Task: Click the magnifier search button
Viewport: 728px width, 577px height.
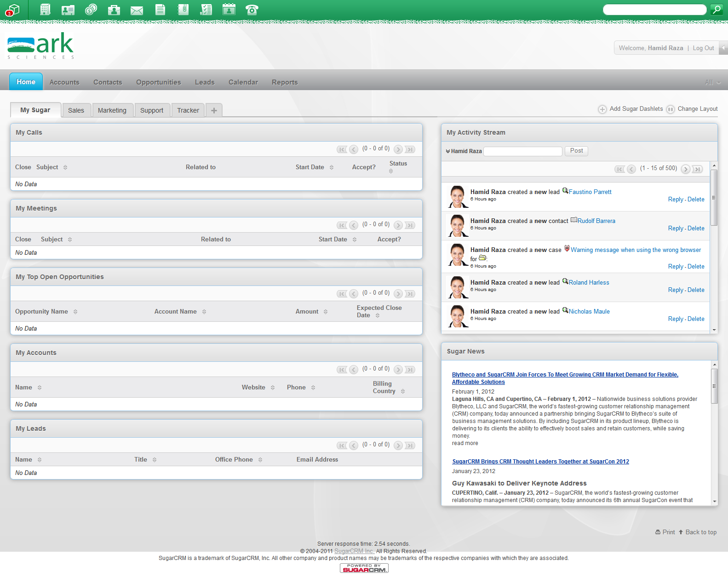Action: click(x=717, y=9)
